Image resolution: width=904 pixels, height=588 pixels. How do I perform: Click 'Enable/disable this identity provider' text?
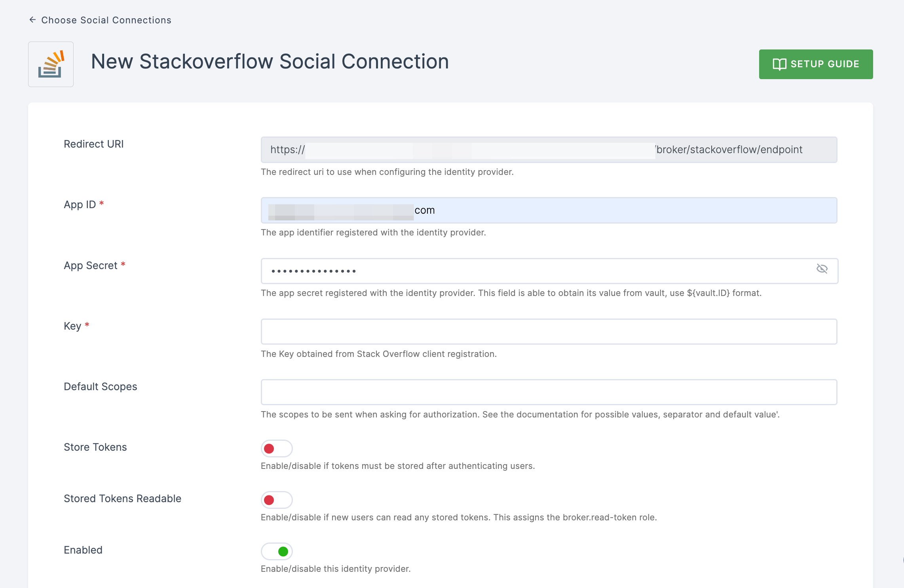click(336, 569)
